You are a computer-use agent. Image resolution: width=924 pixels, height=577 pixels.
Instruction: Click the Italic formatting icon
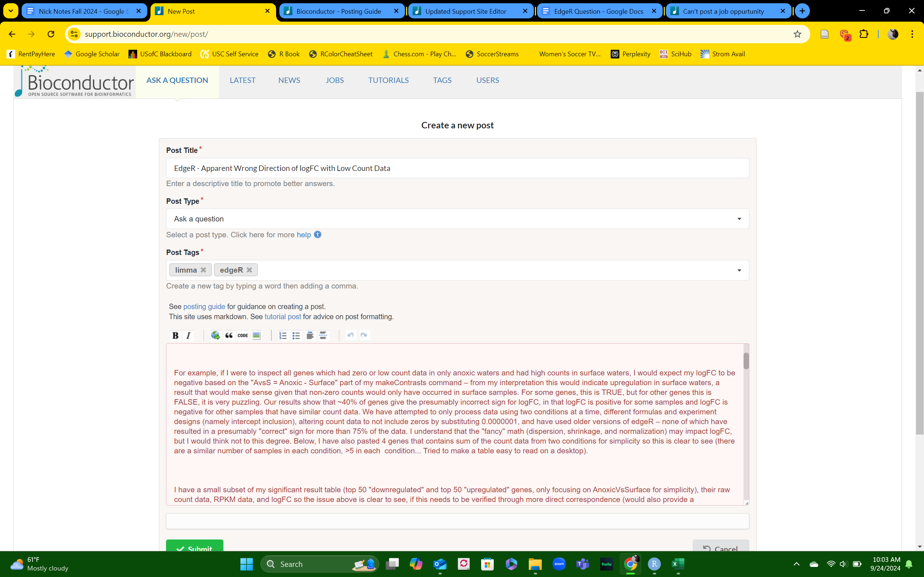tap(188, 335)
